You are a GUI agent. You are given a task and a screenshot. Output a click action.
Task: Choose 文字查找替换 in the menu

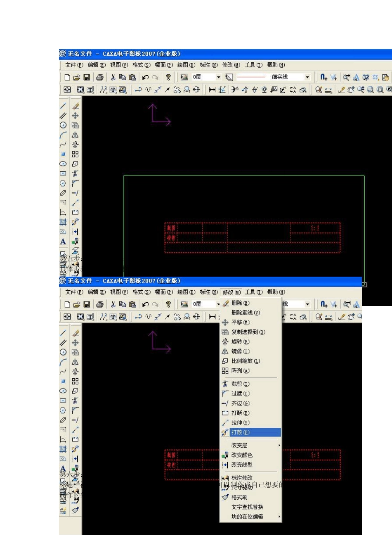pyautogui.click(x=247, y=507)
